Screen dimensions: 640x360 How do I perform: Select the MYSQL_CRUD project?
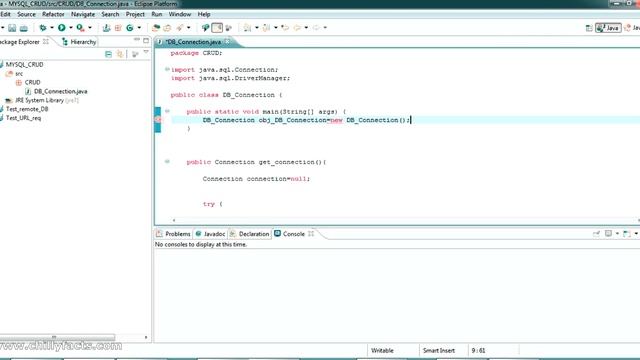(24, 64)
